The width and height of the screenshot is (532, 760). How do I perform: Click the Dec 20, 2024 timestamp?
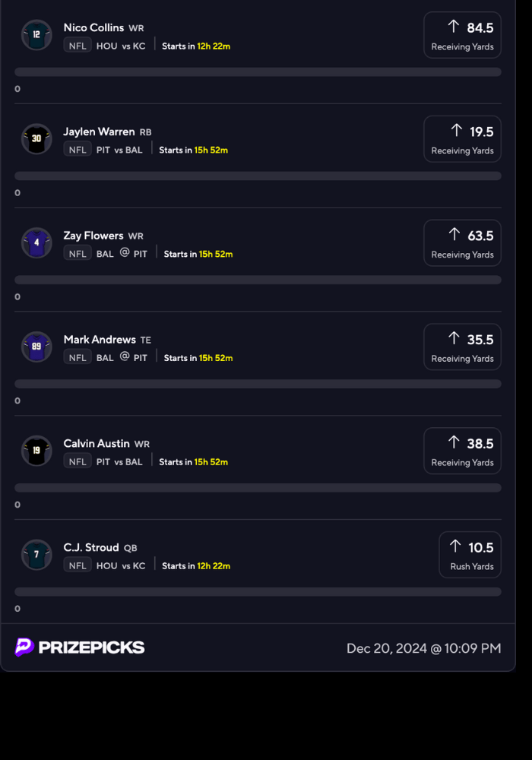(x=423, y=648)
